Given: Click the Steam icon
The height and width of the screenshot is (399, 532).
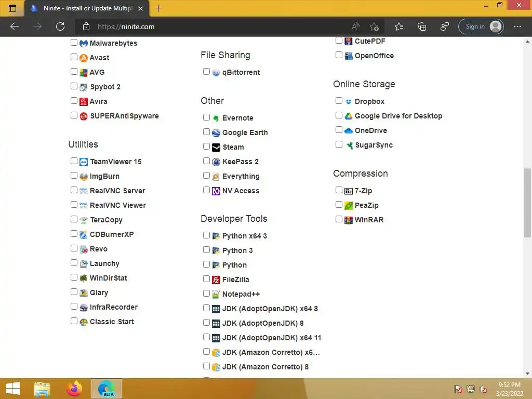Looking at the screenshot, I should (x=216, y=147).
